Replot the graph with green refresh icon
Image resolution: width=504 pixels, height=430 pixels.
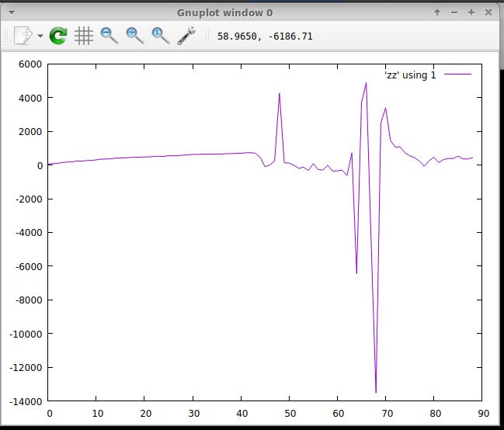point(58,36)
